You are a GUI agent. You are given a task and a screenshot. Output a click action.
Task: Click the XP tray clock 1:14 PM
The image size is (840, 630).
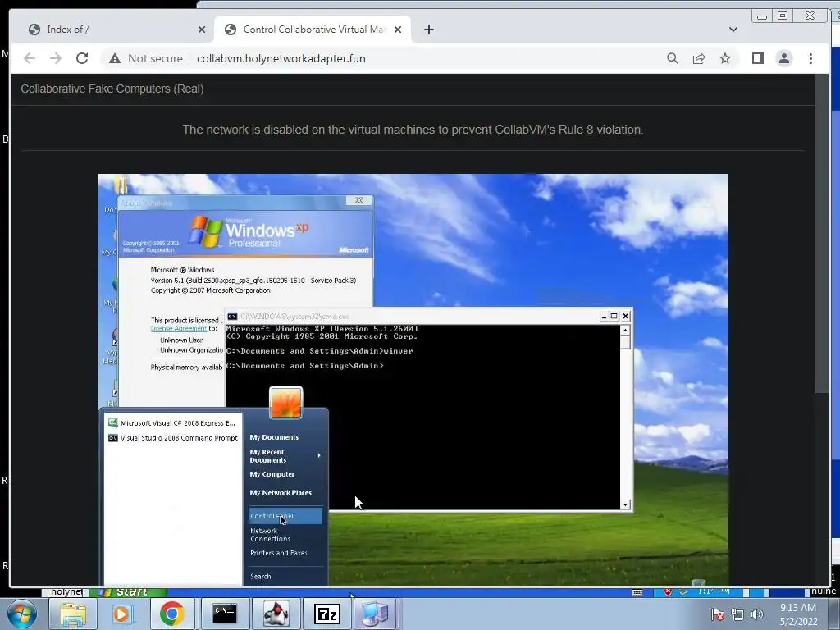714,591
